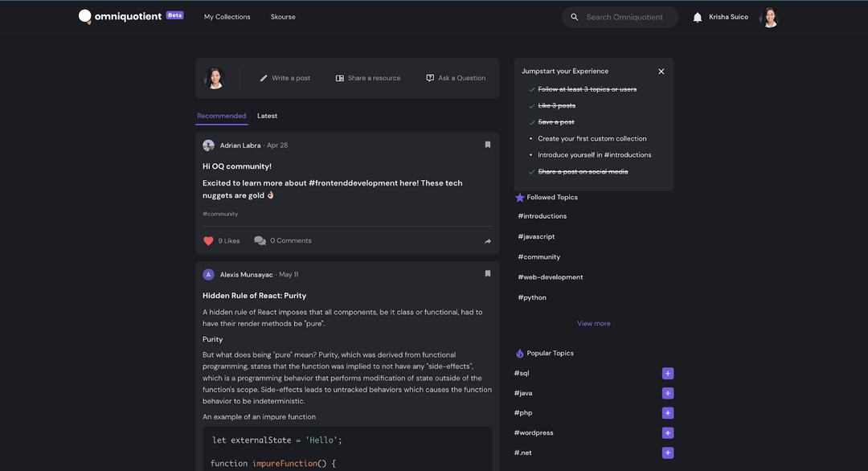The height and width of the screenshot is (471, 868).
Task: Ask a Question
Action: click(456, 78)
